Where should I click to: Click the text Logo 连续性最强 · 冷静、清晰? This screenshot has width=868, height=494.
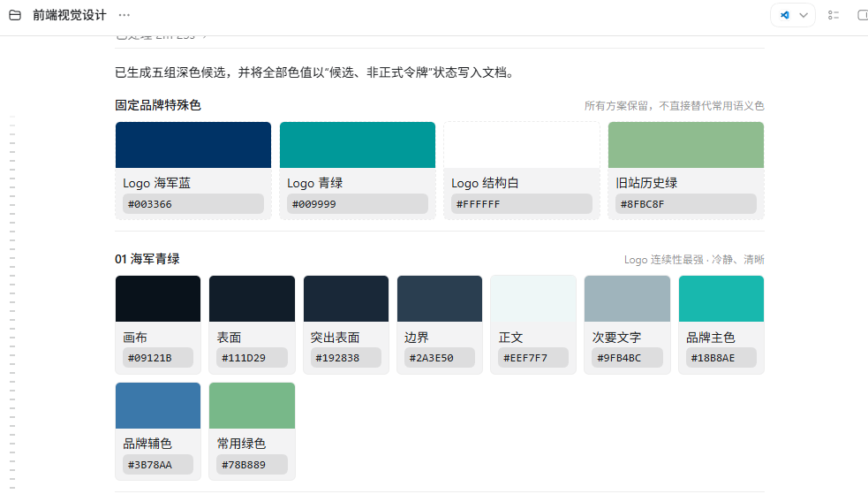694,260
